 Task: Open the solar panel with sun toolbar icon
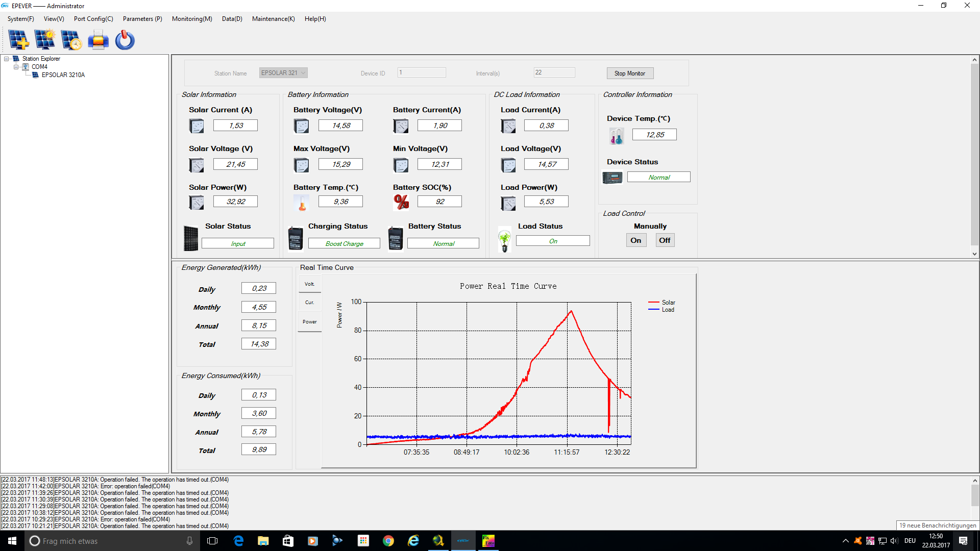pyautogui.click(x=45, y=39)
